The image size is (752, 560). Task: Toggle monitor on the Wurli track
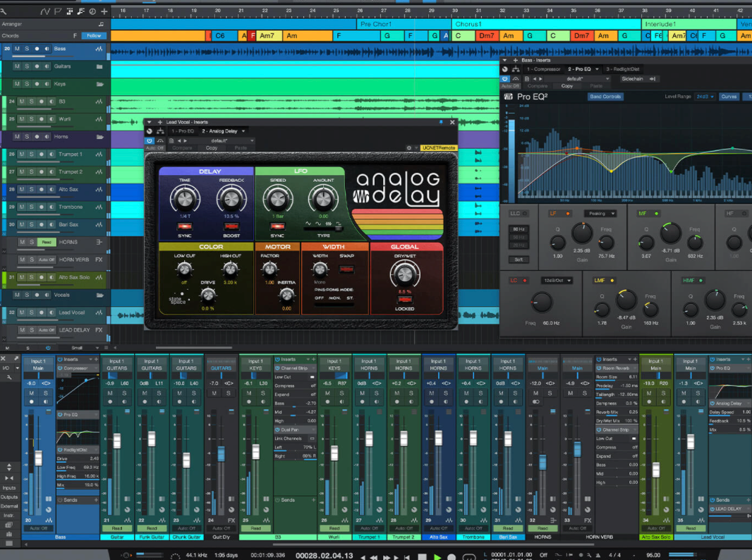point(51,119)
